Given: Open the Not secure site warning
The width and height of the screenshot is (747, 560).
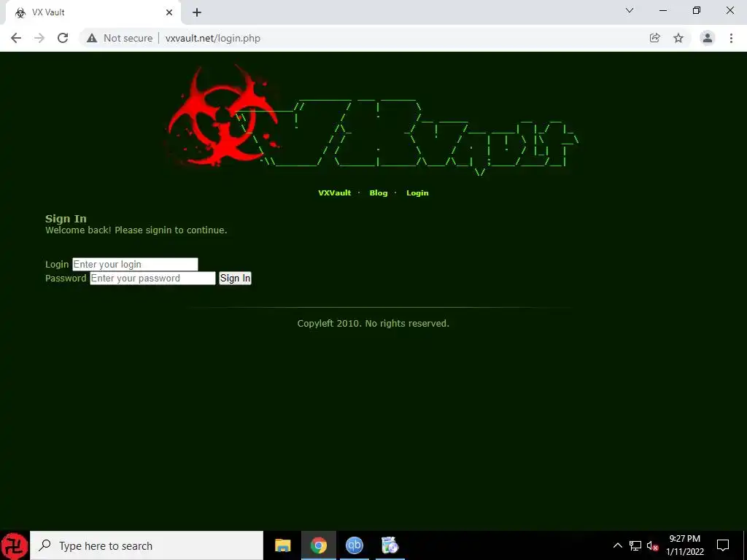Looking at the screenshot, I should 120,38.
